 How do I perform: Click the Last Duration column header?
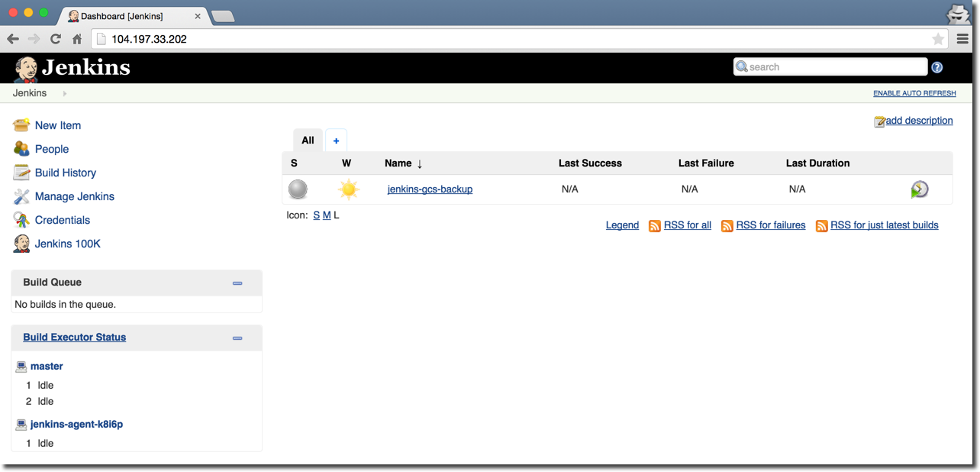point(817,163)
